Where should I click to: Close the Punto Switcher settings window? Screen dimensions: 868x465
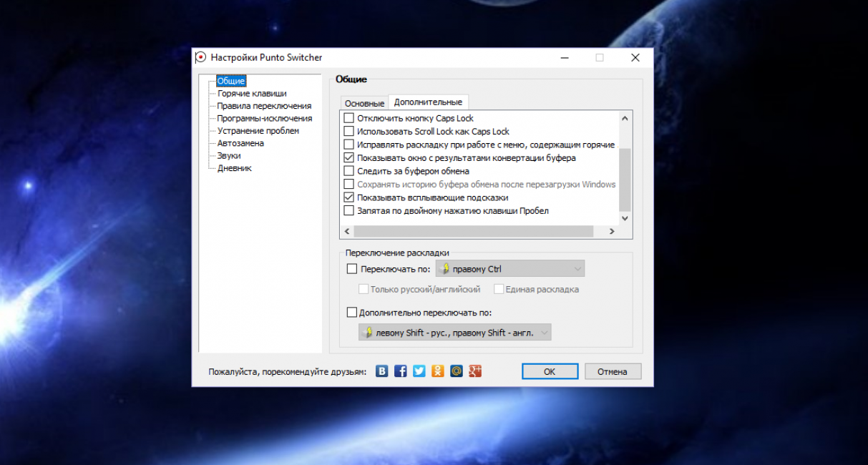click(635, 58)
